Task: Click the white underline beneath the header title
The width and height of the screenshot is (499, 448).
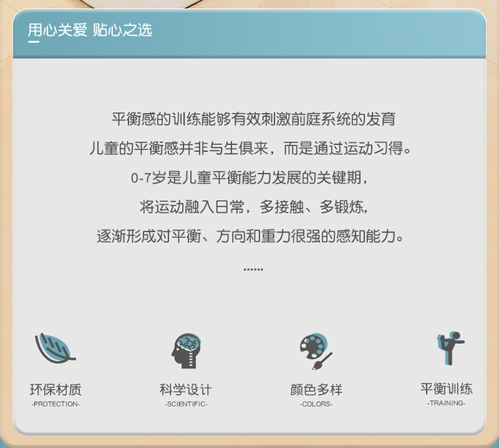Action: point(33,42)
